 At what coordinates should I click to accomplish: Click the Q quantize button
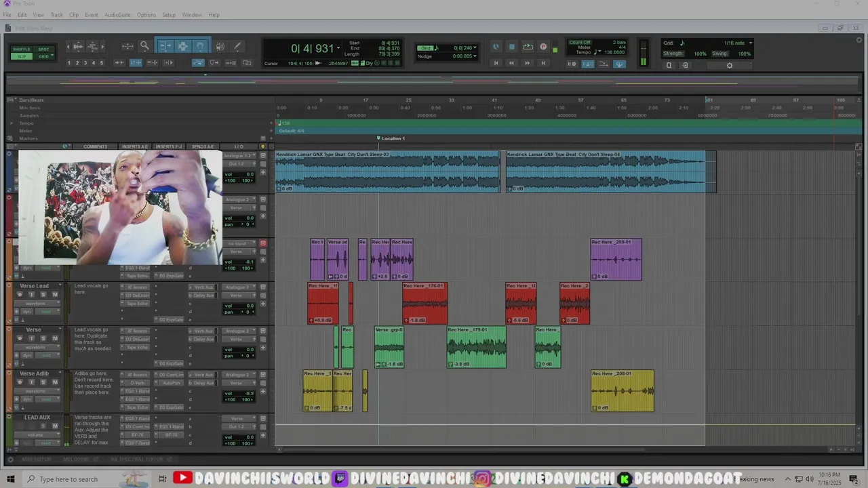click(669, 66)
